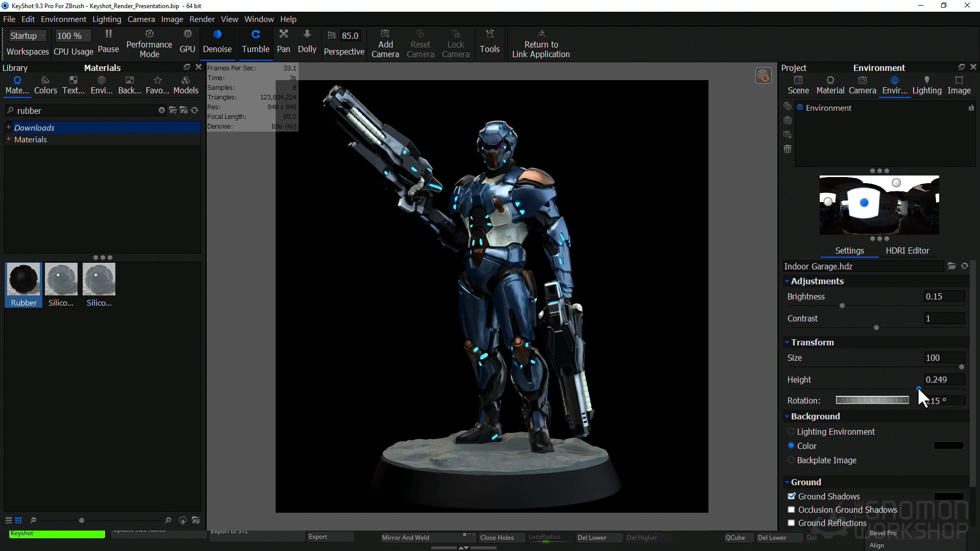Image resolution: width=980 pixels, height=551 pixels.
Task: Open the Startup workspace dropdown
Action: point(28,36)
